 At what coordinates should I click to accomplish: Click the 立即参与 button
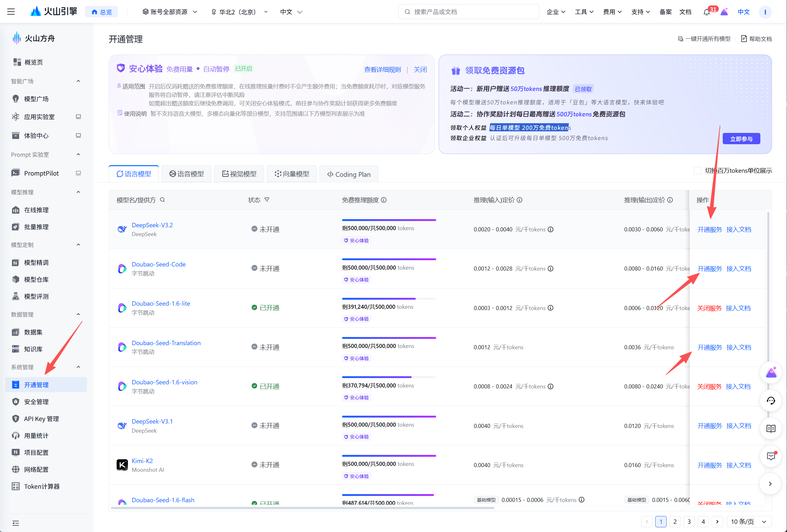click(741, 139)
